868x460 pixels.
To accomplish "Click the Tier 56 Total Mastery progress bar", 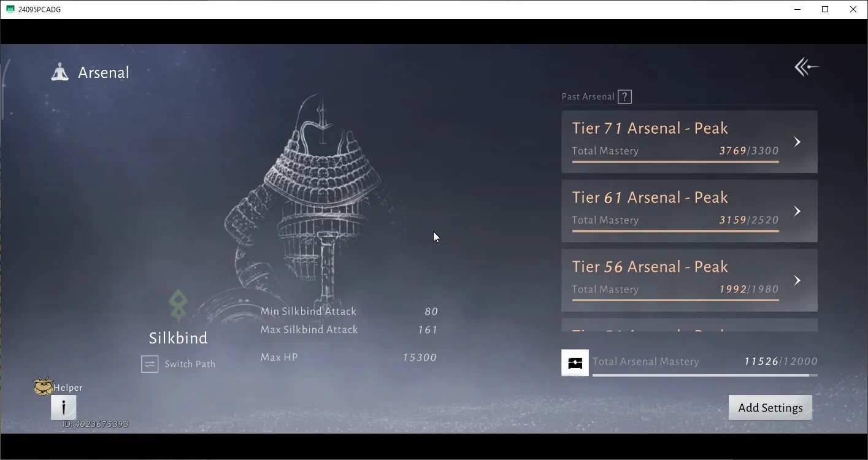I will point(675,301).
